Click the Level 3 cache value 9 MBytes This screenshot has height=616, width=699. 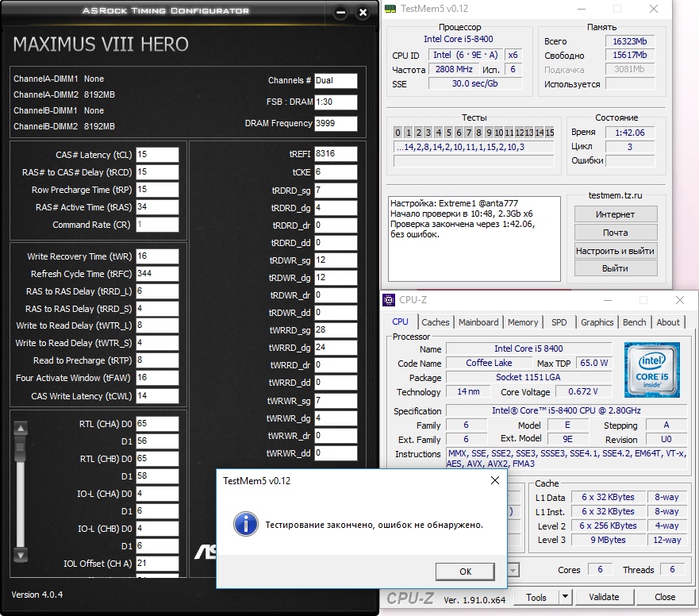tap(608, 540)
